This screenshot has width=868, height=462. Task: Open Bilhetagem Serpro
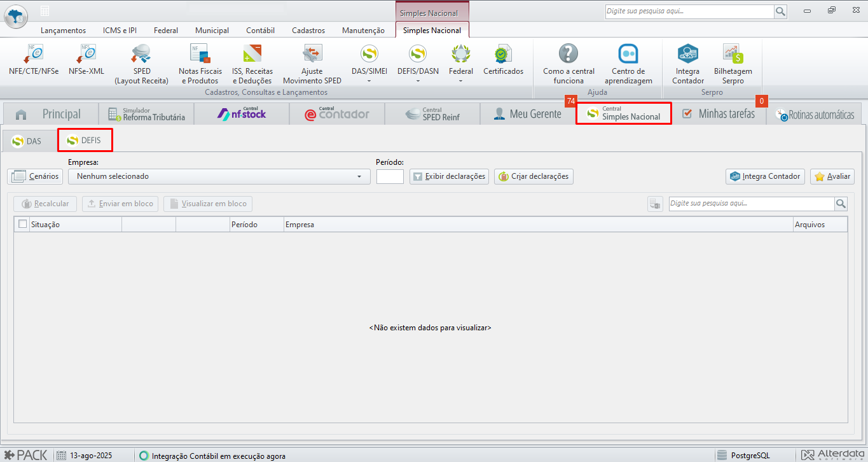point(733,64)
